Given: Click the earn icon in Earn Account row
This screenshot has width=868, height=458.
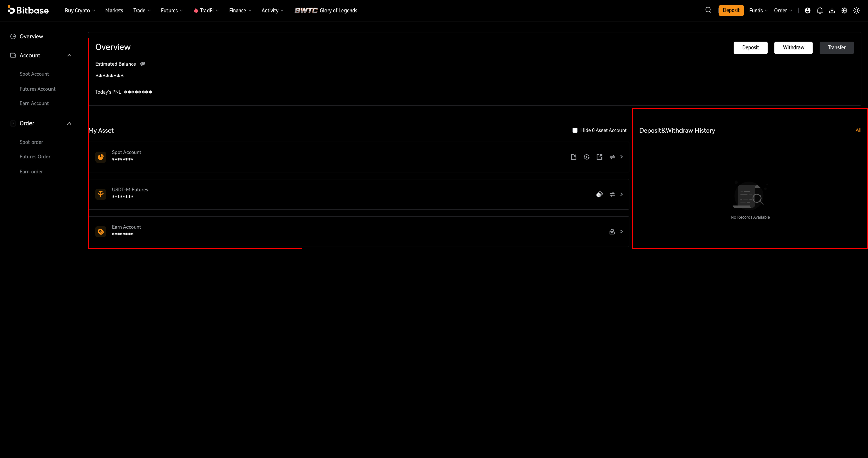Looking at the screenshot, I should (x=612, y=232).
